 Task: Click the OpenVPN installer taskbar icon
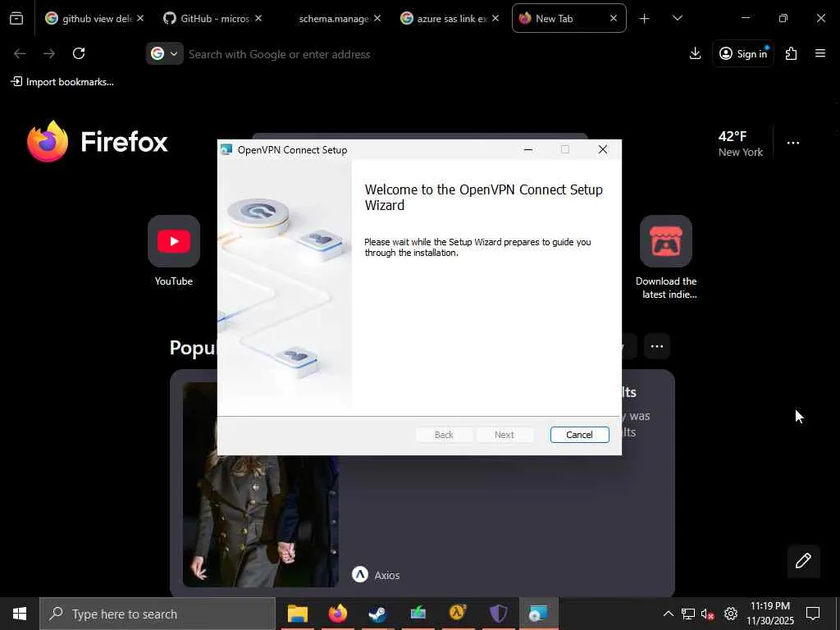tap(538, 614)
